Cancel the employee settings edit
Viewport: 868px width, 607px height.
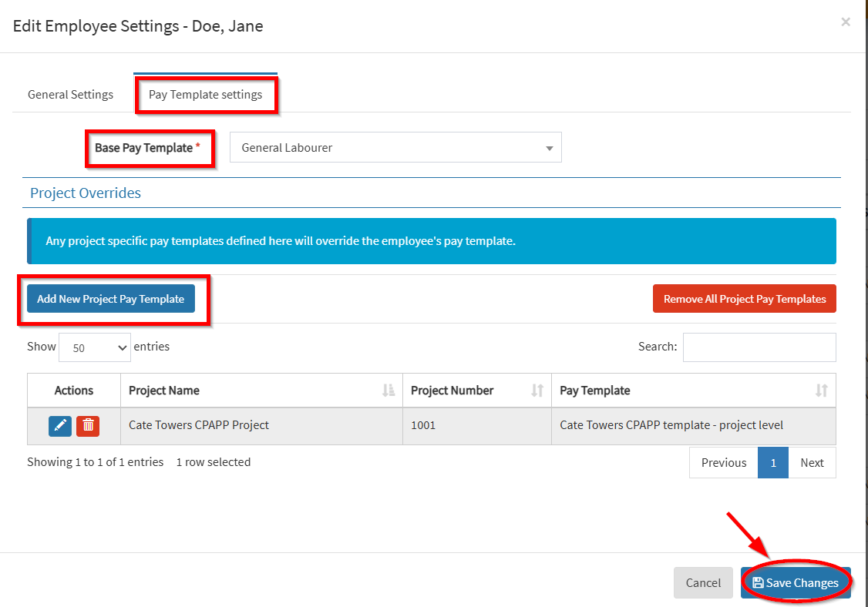point(703,583)
